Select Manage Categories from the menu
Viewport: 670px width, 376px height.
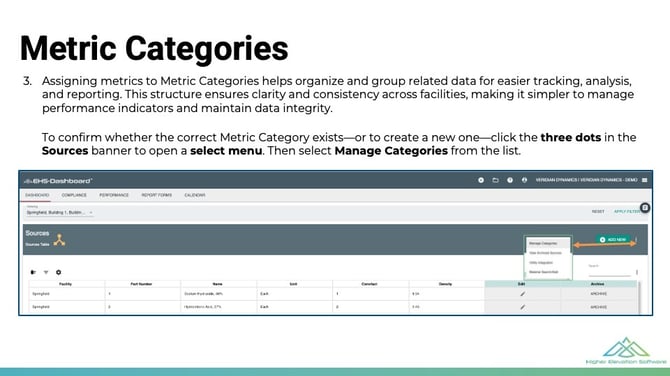click(x=548, y=244)
